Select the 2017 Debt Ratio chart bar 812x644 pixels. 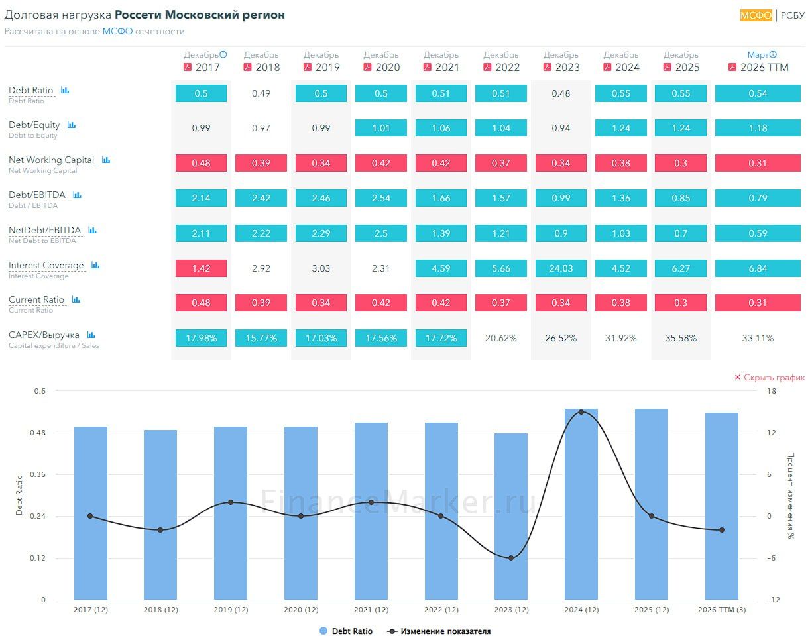pos(91,513)
